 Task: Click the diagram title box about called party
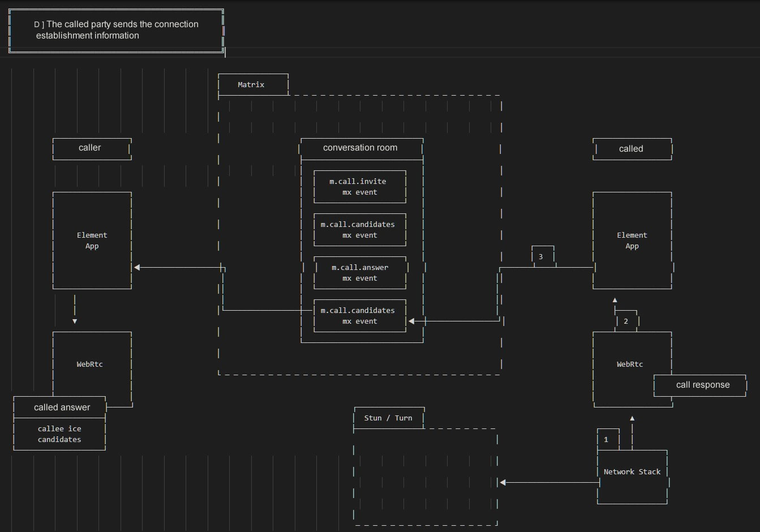116,30
